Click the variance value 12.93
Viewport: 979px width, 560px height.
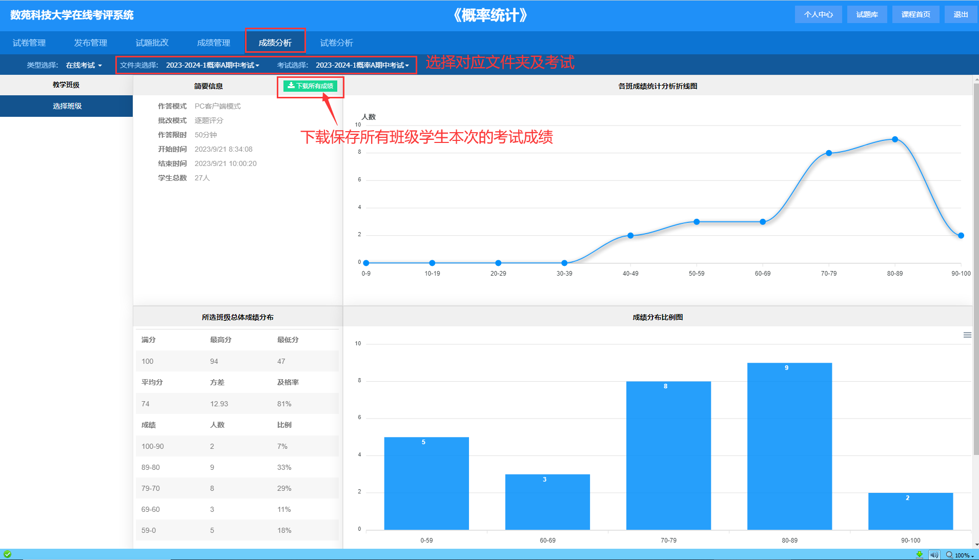[219, 404]
